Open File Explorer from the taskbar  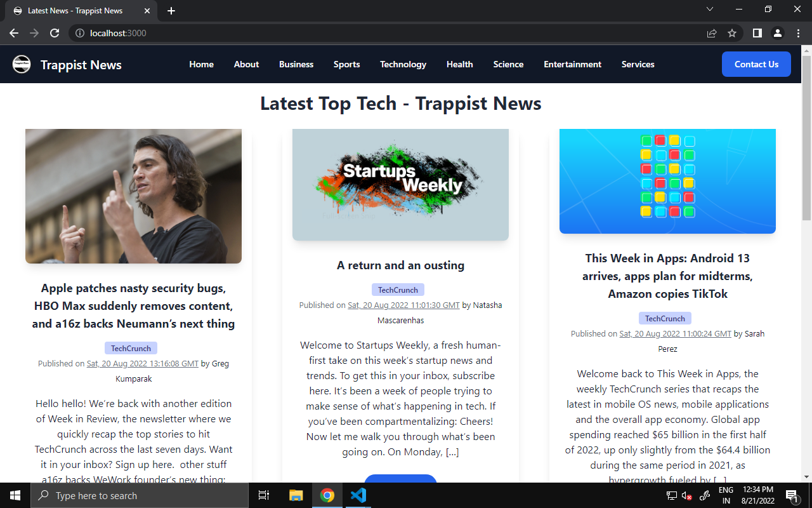[x=296, y=495]
